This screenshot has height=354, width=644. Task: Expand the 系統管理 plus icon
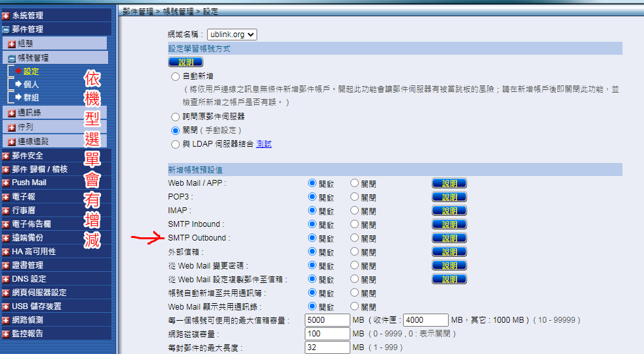click(x=6, y=16)
